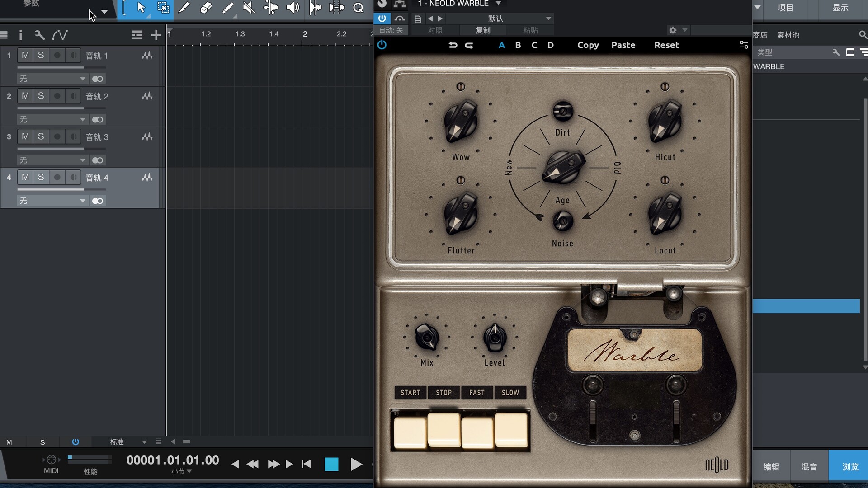Add a new track with plus icon
The image size is (868, 488).
156,35
